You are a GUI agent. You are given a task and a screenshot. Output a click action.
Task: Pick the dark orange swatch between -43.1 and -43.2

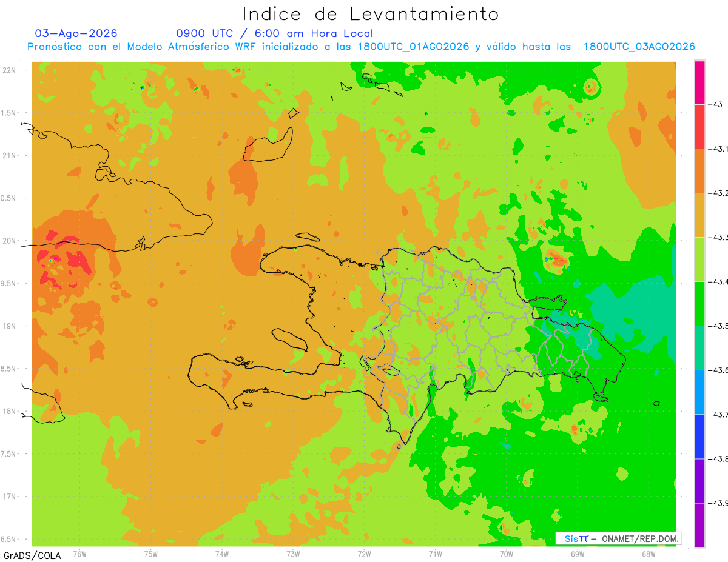point(699,171)
